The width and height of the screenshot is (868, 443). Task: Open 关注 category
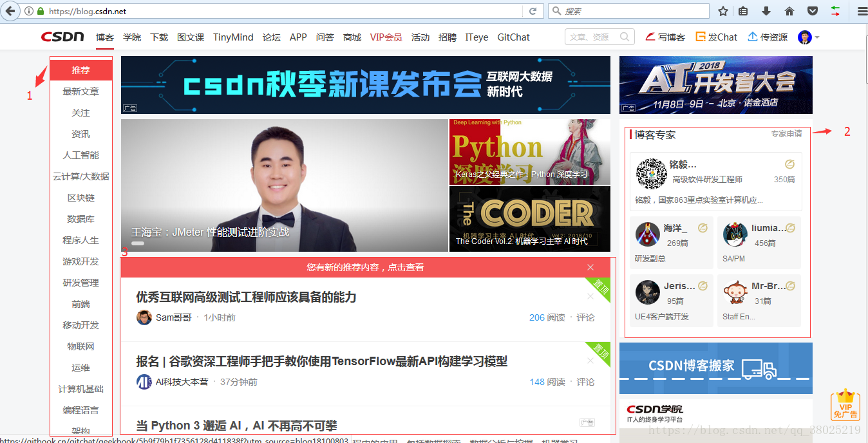tap(81, 113)
